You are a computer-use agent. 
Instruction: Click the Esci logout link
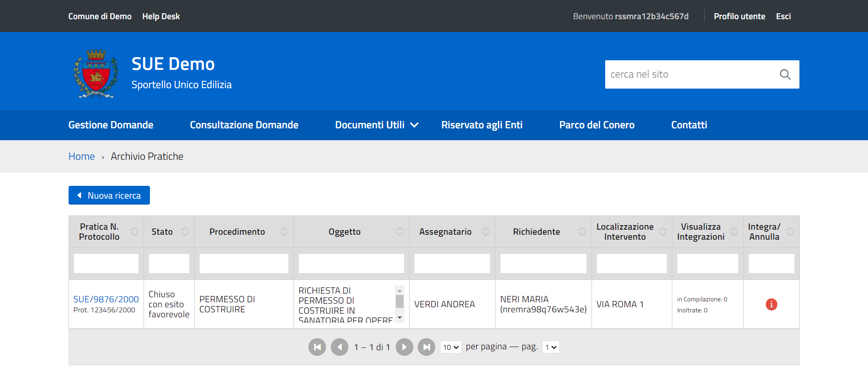(783, 16)
